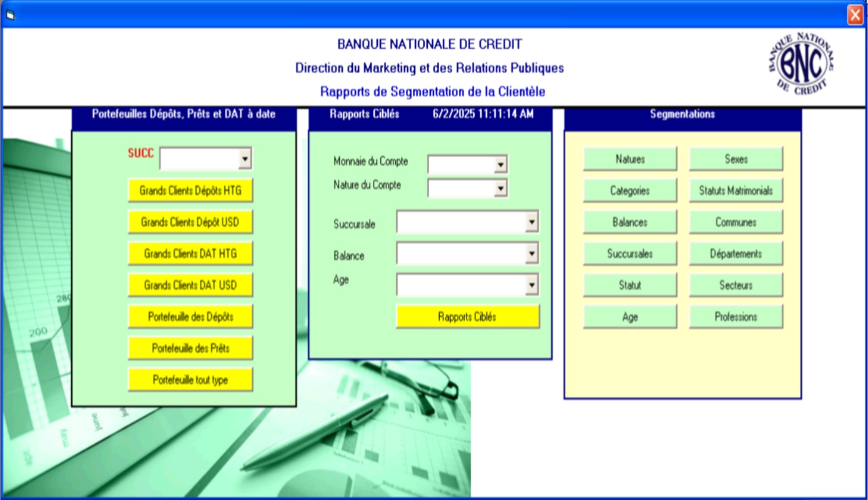Viewport: 868px width, 500px height.
Task: Show segmentation by Communes
Action: (736, 222)
